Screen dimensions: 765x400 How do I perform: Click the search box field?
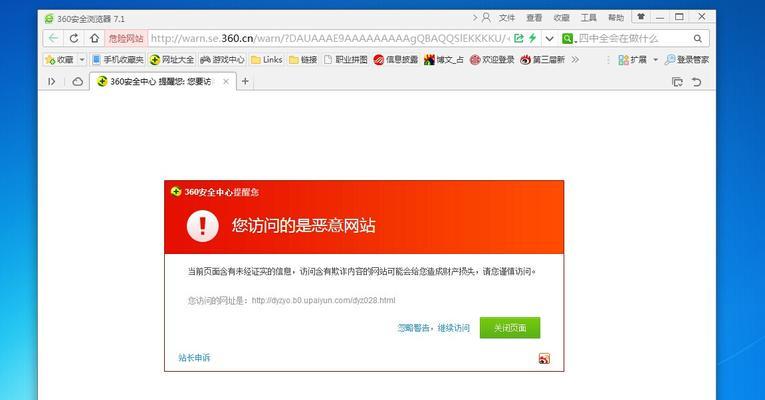pyautogui.click(x=633, y=39)
